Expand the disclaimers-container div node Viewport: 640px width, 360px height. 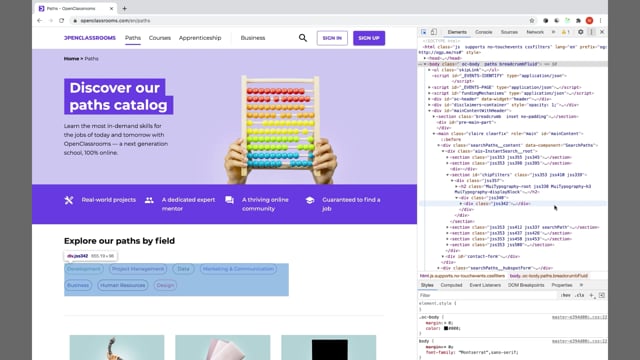coord(429,105)
